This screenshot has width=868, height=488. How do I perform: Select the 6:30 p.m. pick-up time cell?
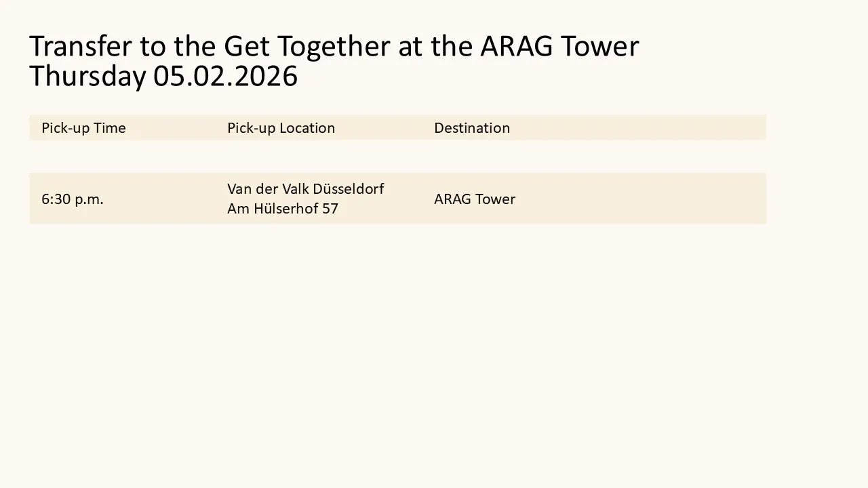(73, 199)
